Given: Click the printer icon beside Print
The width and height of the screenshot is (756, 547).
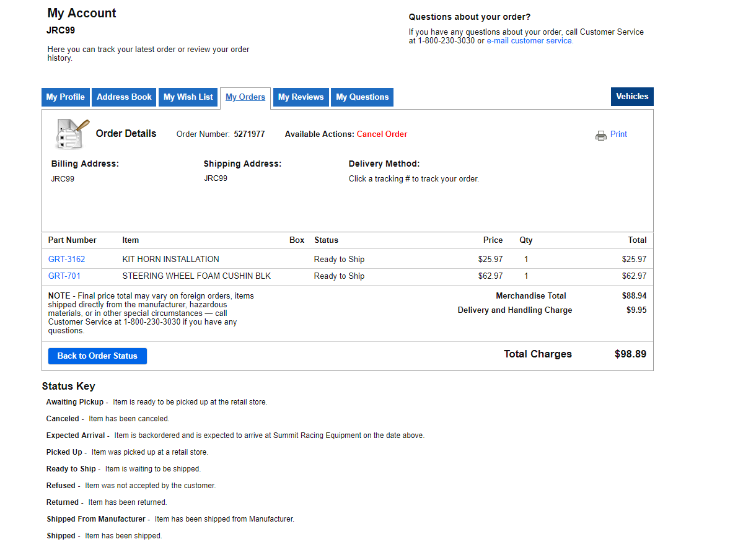Looking at the screenshot, I should (600, 136).
